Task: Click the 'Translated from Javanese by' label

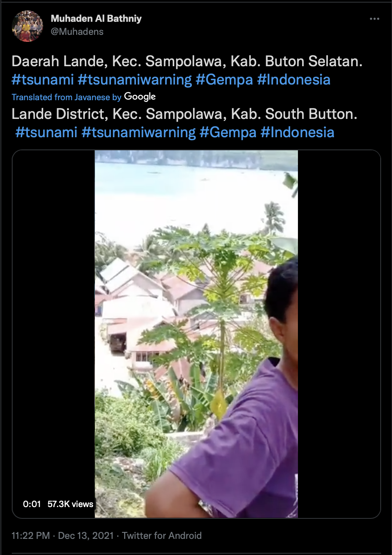Action: pyautogui.click(x=67, y=97)
